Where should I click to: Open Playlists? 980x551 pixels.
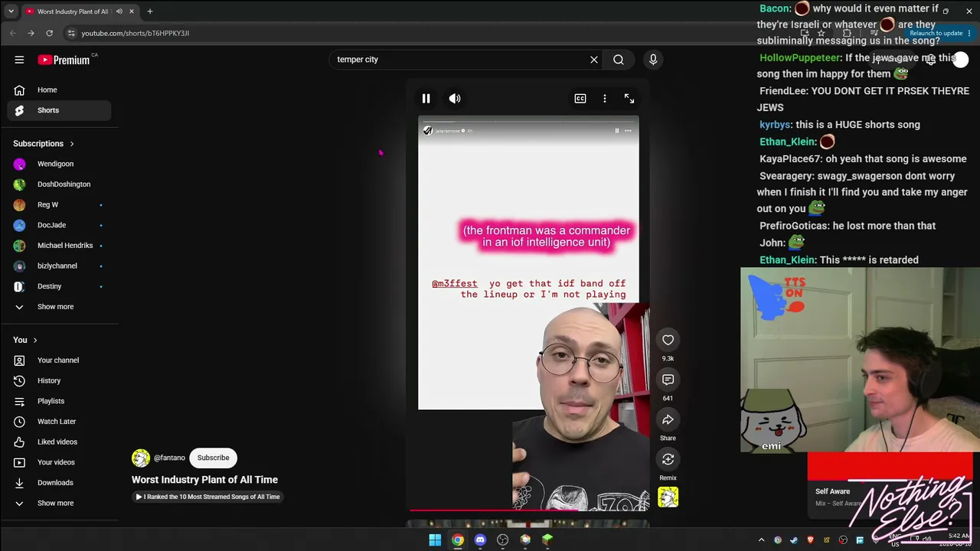[59, 401]
